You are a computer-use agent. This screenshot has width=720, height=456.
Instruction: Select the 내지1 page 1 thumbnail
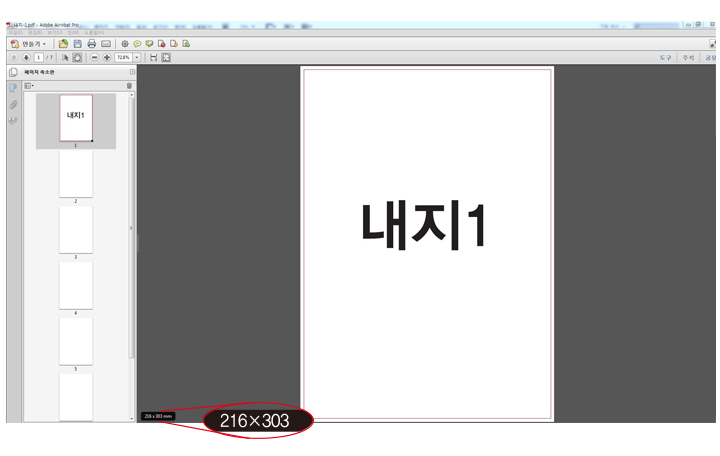(76, 118)
